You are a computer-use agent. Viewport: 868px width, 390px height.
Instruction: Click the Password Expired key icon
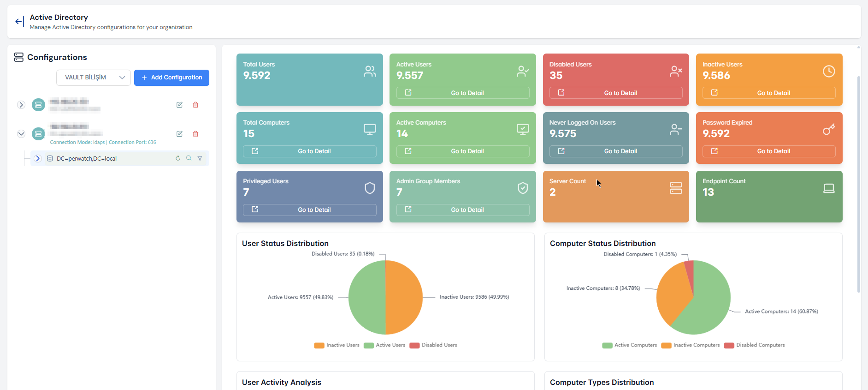[829, 130]
